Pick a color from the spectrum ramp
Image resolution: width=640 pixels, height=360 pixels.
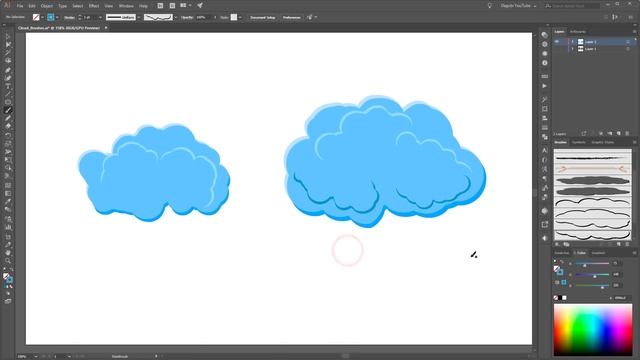[593, 330]
